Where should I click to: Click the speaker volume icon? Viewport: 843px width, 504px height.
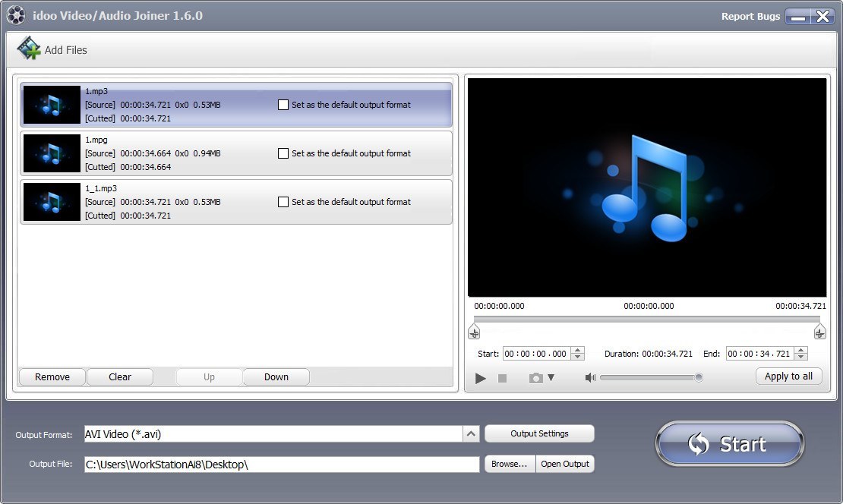[590, 376]
